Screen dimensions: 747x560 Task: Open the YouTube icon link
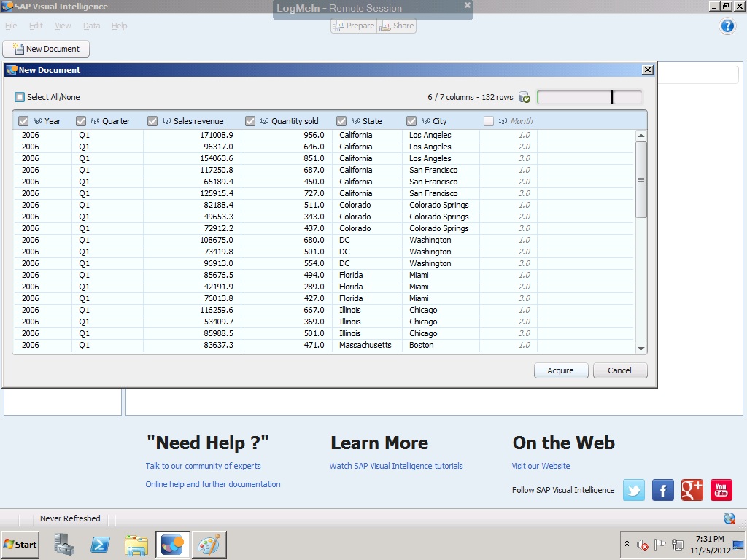[x=721, y=490]
